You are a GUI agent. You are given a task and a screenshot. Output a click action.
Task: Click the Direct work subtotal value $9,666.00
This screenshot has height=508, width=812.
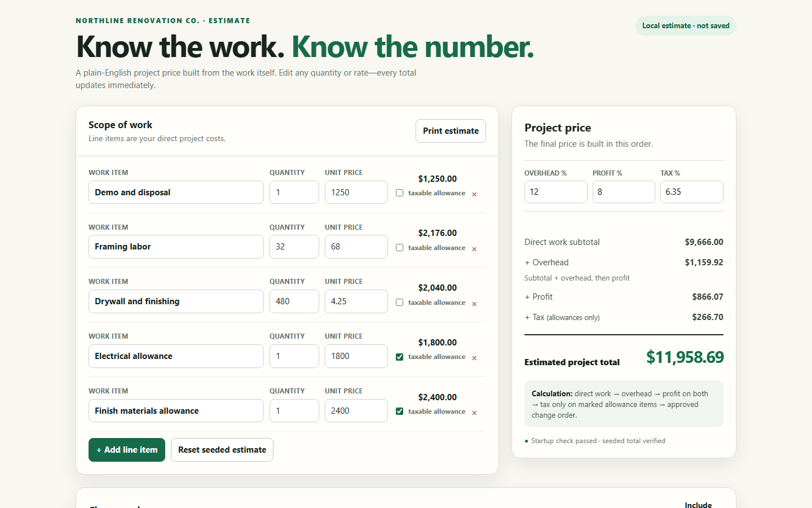click(x=704, y=242)
